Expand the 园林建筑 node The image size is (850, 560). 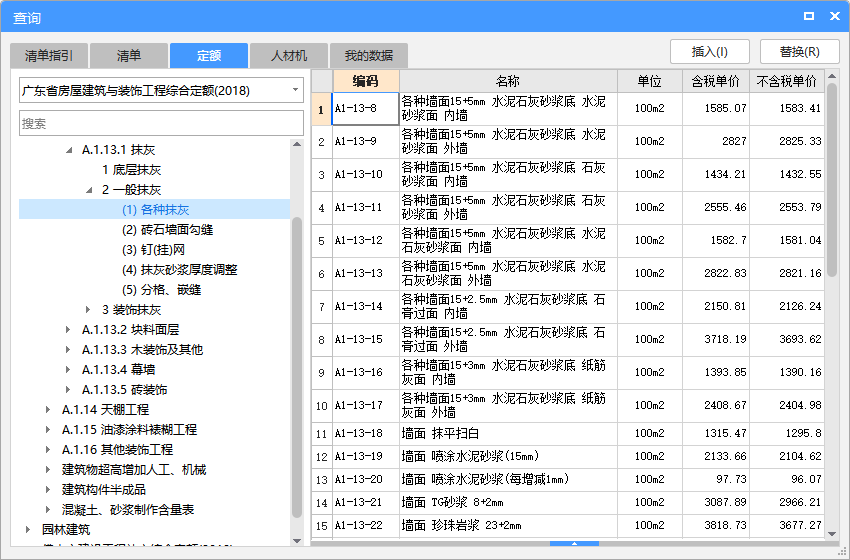point(28,529)
